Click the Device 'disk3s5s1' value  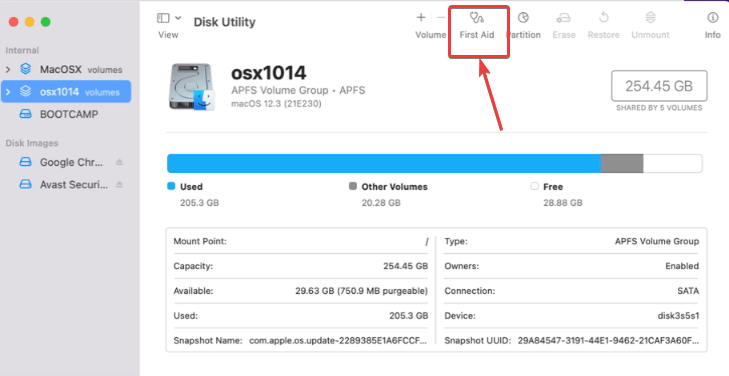click(678, 316)
